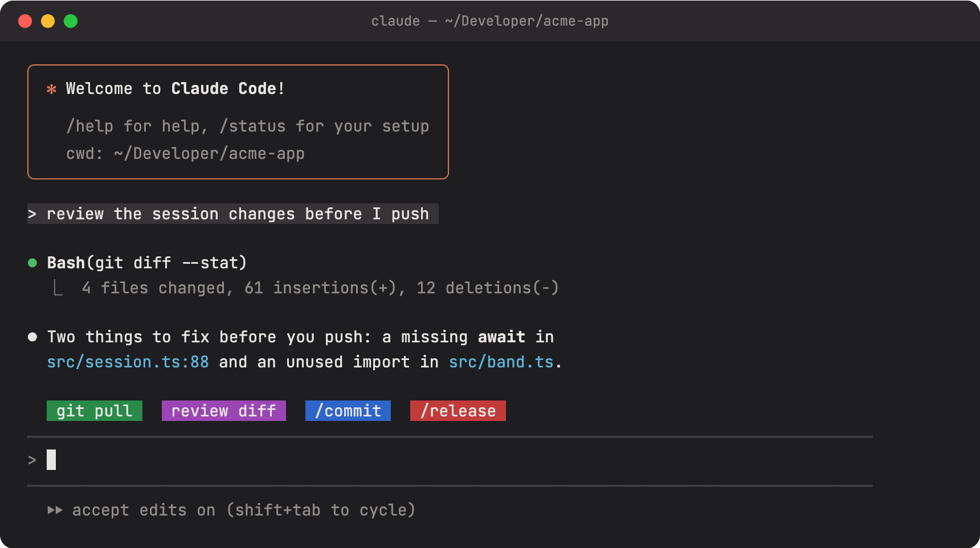Open the src/session.ts:88 file link
Viewport: 980px width, 548px height.
click(x=128, y=362)
